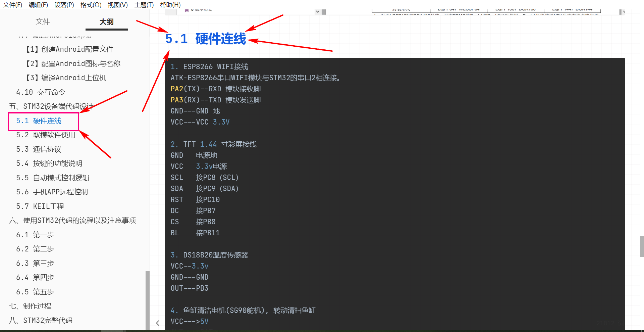The width and height of the screenshot is (644, 332).
Task: Switch sidebar to 大纲 tab
Action: [107, 22]
